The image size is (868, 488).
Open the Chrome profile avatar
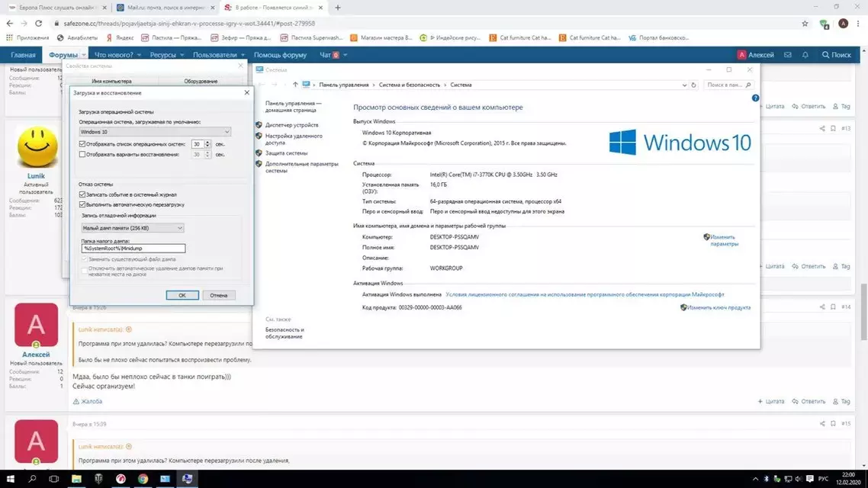point(843,23)
